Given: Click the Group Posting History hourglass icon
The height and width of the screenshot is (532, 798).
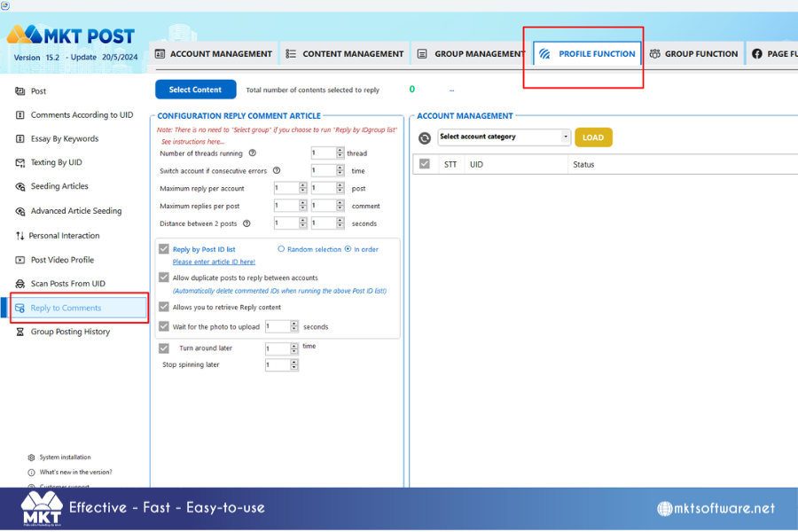Looking at the screenshot, I should tap(20, 332).
